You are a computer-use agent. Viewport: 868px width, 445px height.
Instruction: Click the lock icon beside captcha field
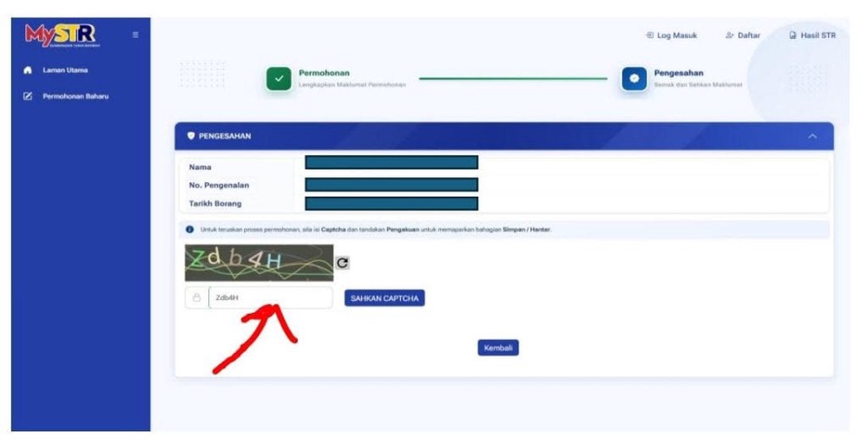click(196, 298)
